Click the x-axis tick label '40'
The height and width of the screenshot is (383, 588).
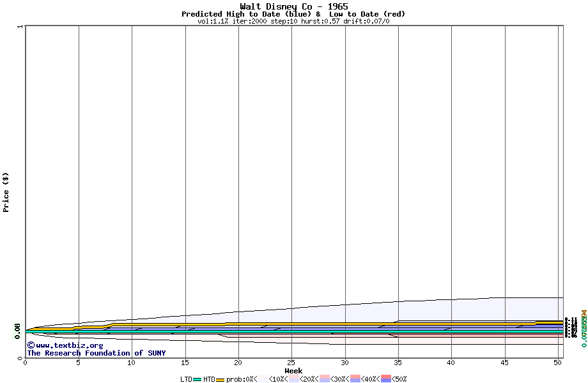click(451, 363)
